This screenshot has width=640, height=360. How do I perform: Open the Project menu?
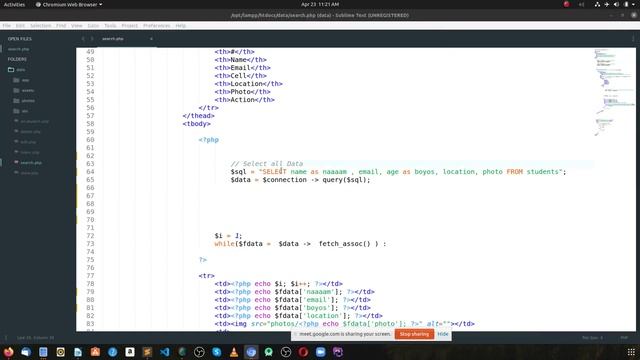click(129, 25)
